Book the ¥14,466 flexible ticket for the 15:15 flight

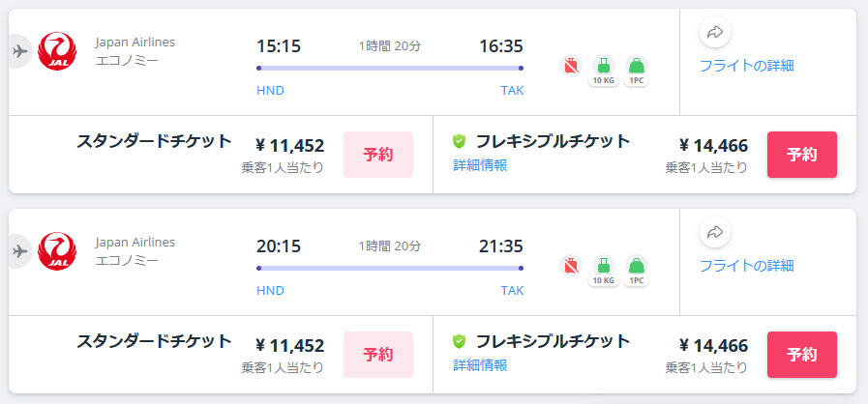[x=801, y=155]
